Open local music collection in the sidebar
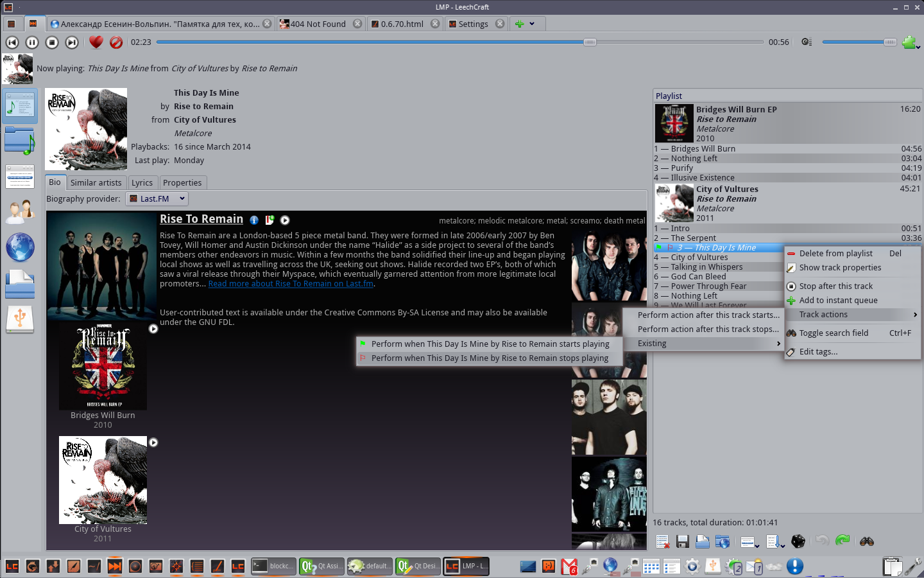Viewport: 924px width, 578px height. click(x=20, y=141)
